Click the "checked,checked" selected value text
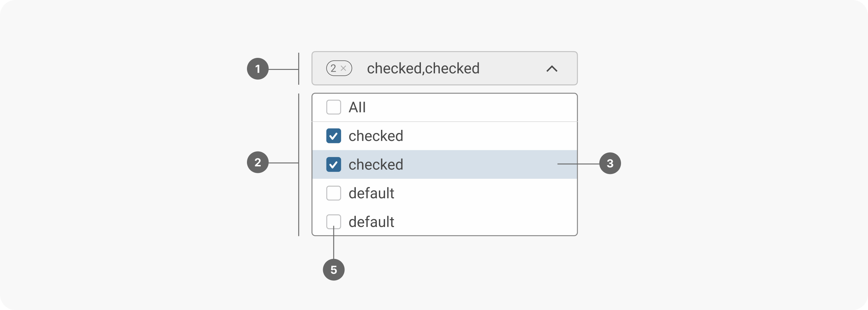868x310 pixels. point(423,68)
